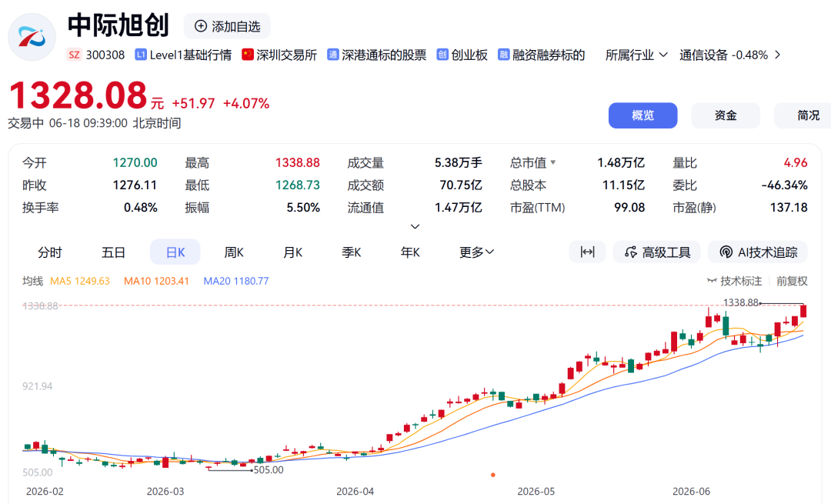Viewport: 831px width, 504px height.
Task: Switch to the 概览 tab
Action: 642,115
